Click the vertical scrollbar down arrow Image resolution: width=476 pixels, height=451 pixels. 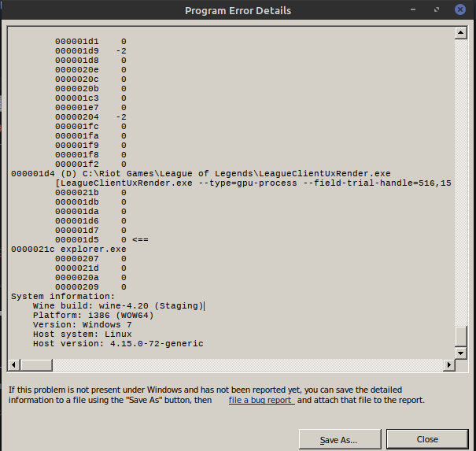(460, 353)
